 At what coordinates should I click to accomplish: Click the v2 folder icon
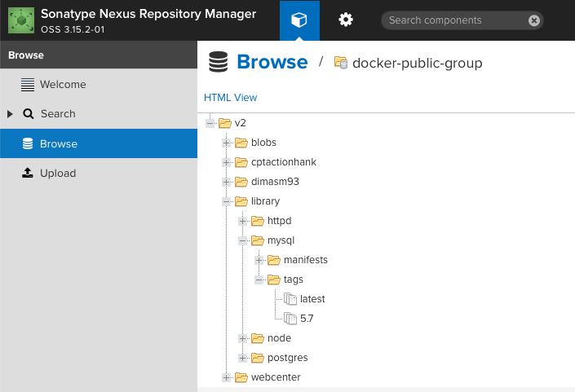(x=225, y=123)
